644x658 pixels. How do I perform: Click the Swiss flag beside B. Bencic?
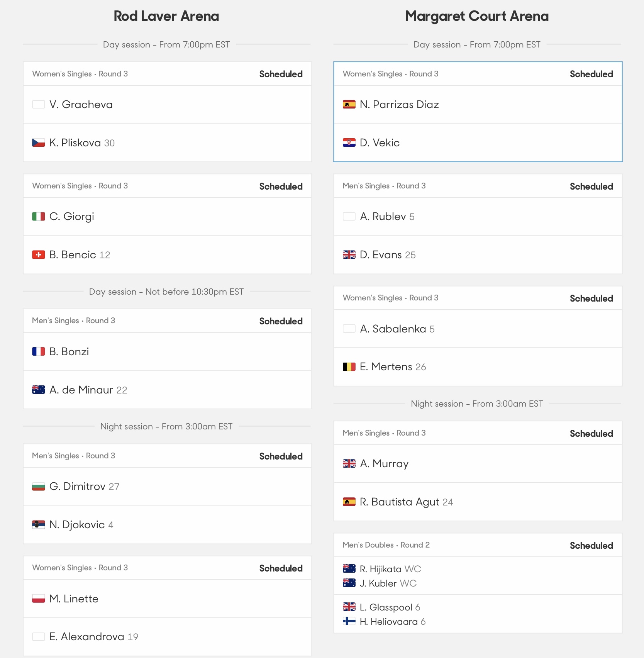coord(38,255)
